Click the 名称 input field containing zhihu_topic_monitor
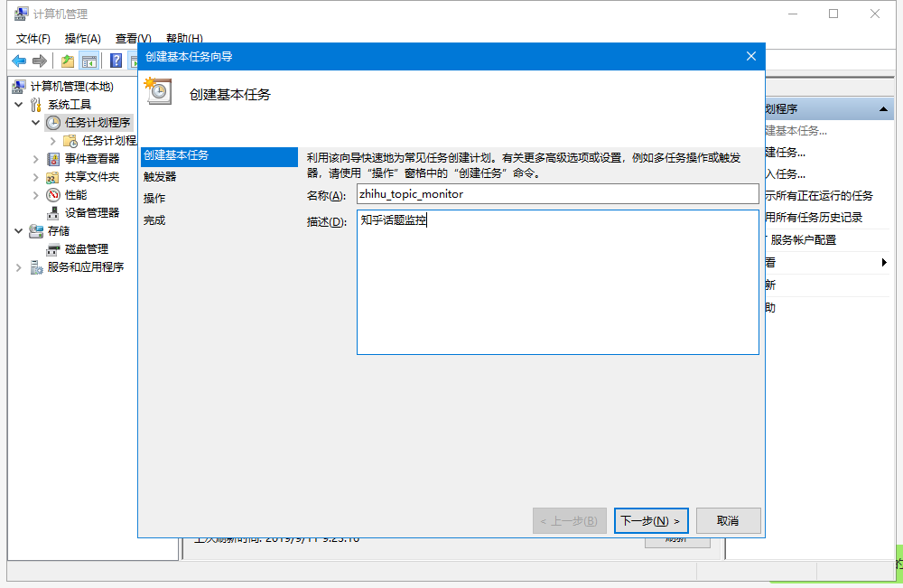 click(x=558, y=193)
